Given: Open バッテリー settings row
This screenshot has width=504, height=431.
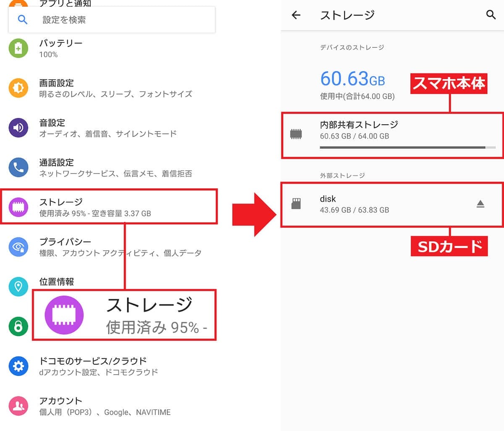Looking at the screenshot, I should pos(109,48).
